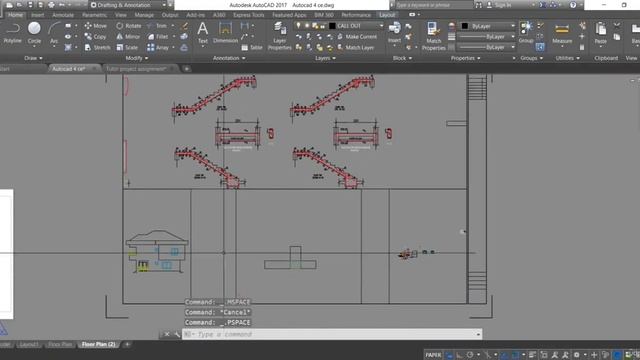Click the Match Properties tool
The image size is (640, 360).
coord(433,36)
